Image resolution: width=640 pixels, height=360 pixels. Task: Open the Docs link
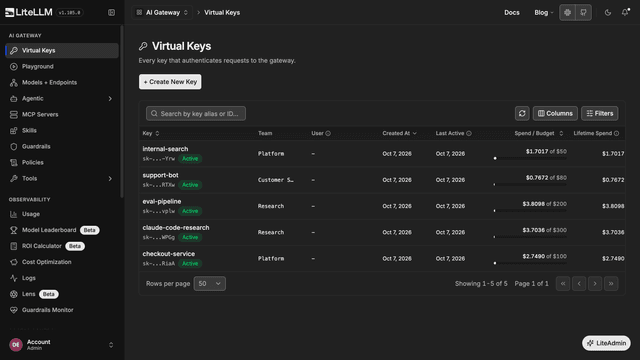pos(511,13)
